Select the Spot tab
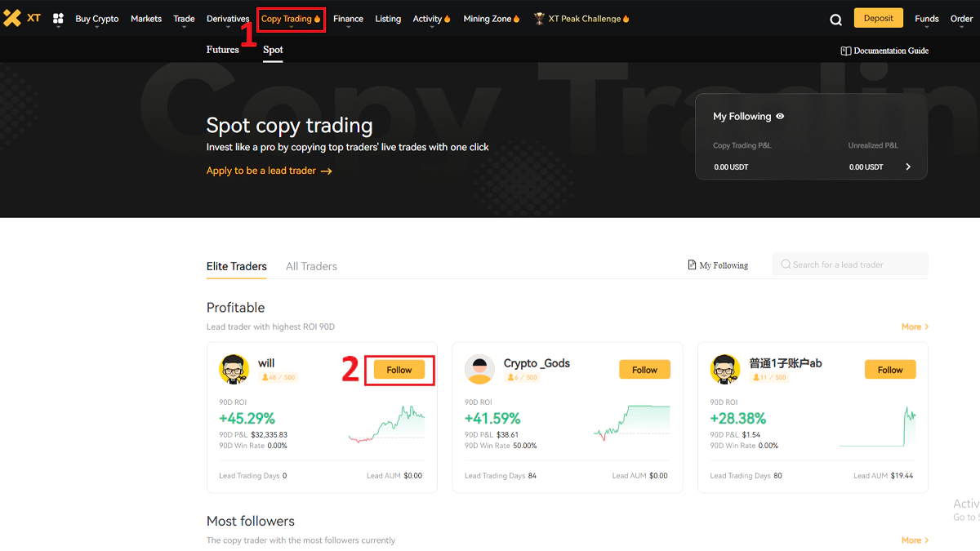 click(x=273, y=50)
